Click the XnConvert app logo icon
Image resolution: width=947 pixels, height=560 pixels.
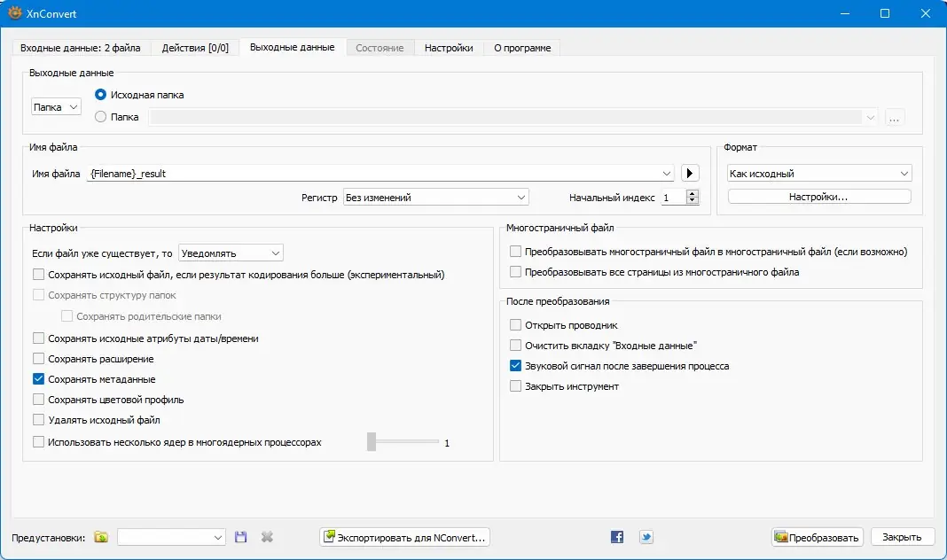pyautogui.click(x=14, y=12)
